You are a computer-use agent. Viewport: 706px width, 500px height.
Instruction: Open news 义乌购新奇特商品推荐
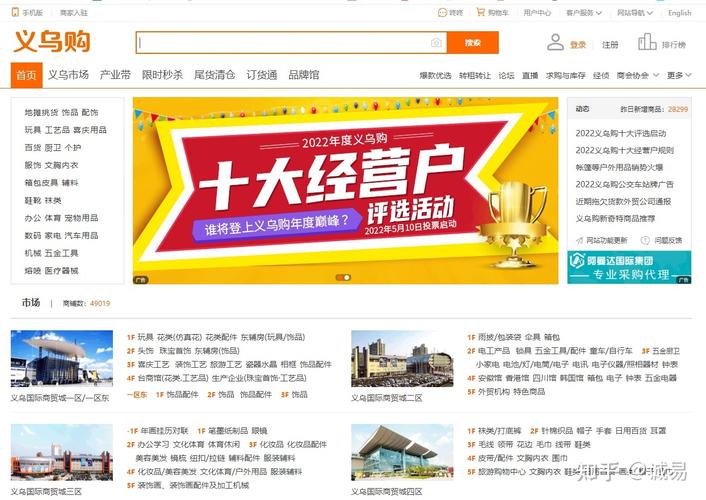pyautogui.click(x=615, y=218)
